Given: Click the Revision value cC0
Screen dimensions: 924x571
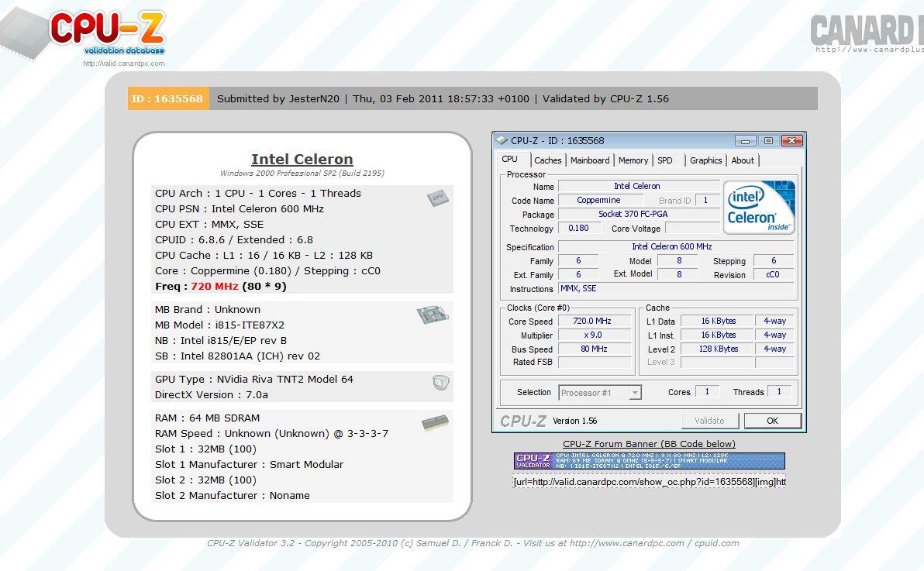Looking at the screenshot, I should pyautogui.click(x=774, y=274).
